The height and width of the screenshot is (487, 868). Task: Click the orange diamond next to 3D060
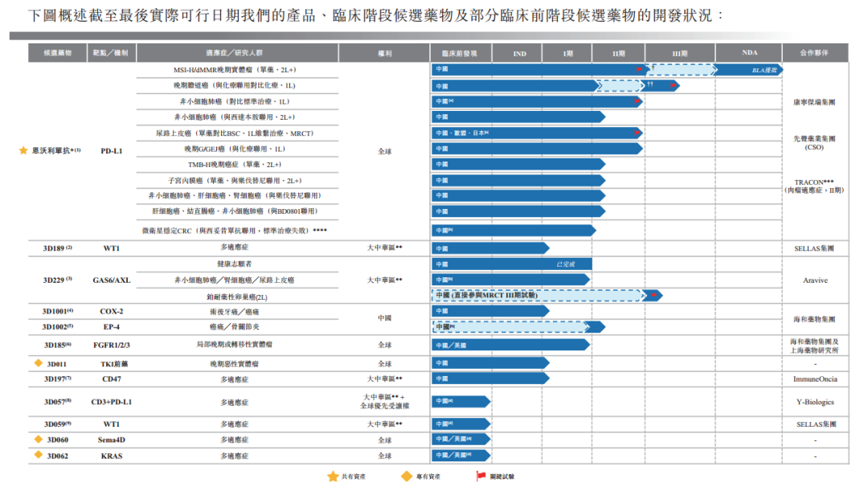pyautogui.click(x=38, y=440)
